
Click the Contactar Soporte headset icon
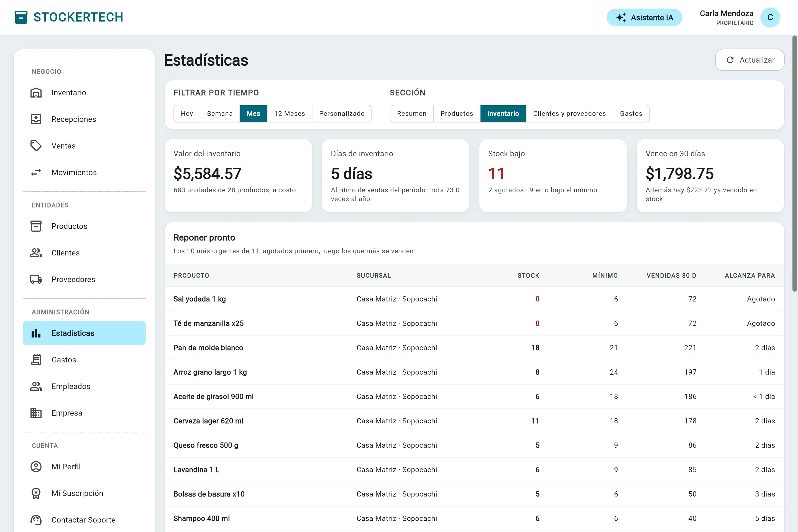tap(36, 520)
